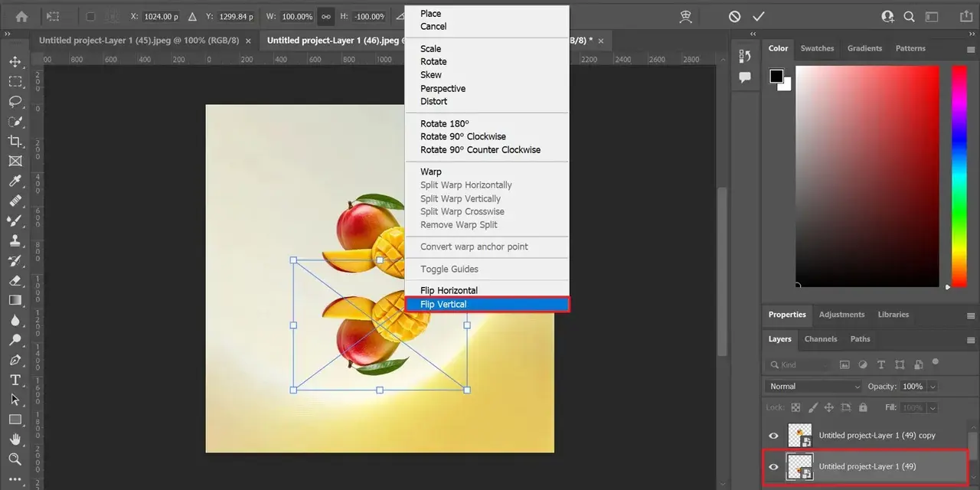Select the Hand tool
Screen dimensions: 980x490
tap(15, 439)
